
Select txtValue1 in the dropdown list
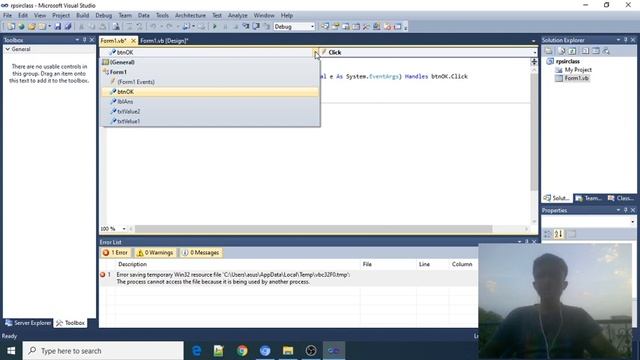[x=210, y=121]
